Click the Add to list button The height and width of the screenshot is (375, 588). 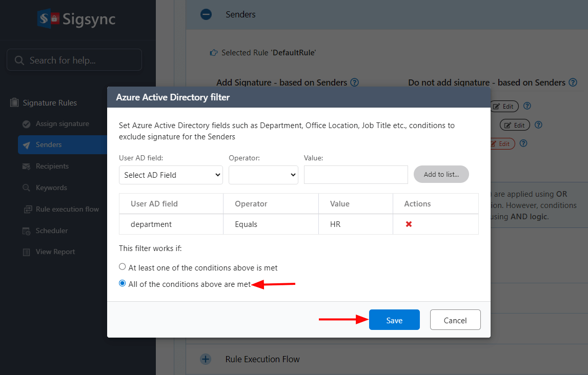(x=441, y=174)
